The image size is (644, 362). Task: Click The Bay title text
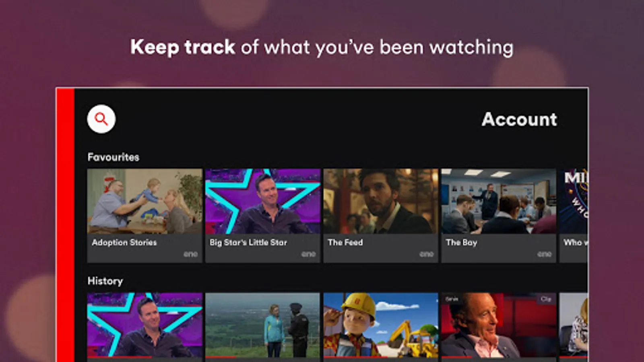point(461,242)
